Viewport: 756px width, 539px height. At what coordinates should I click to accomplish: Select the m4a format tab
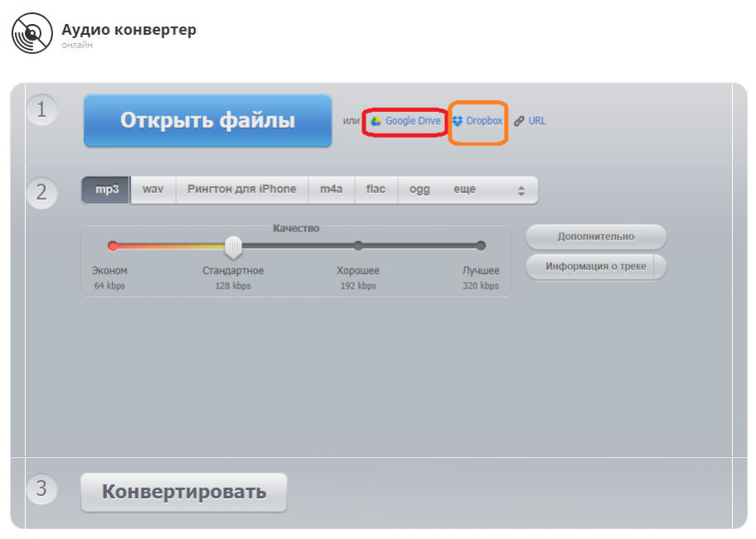click(332, 189)
